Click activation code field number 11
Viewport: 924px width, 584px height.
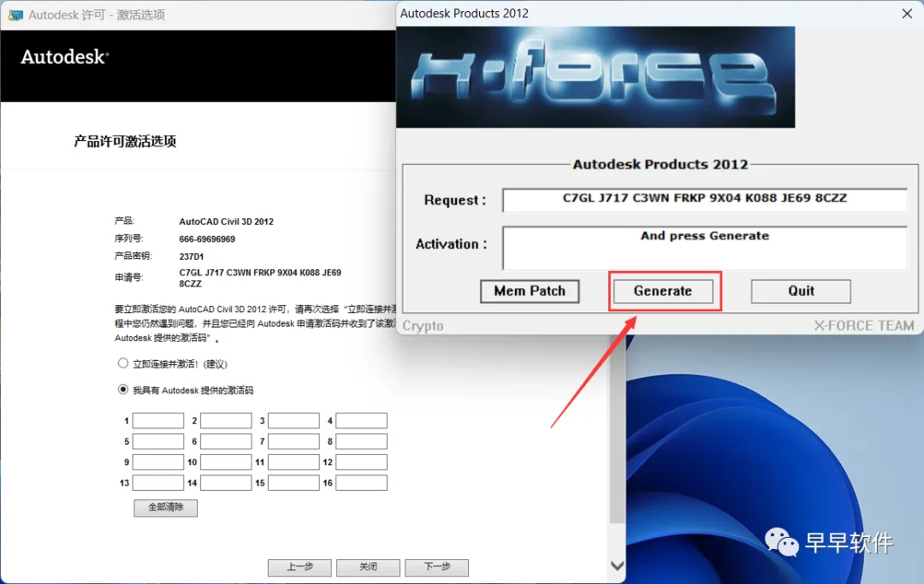[293, 462]
